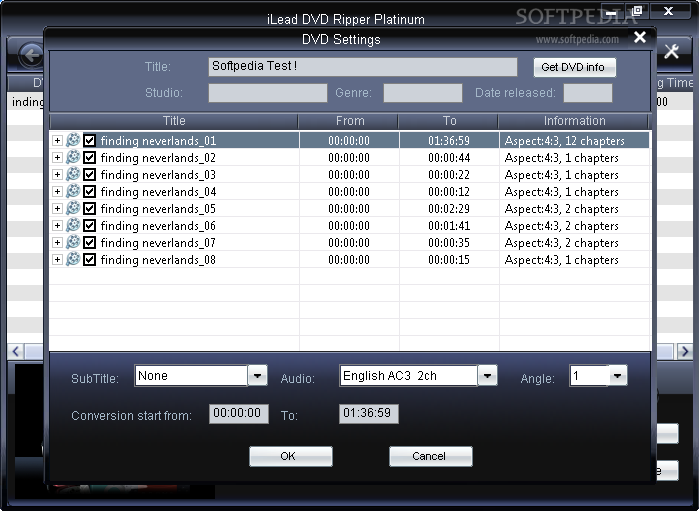
Task: Click film reel icon for finding neverlands_03
Action: click(x=73, y=174)
